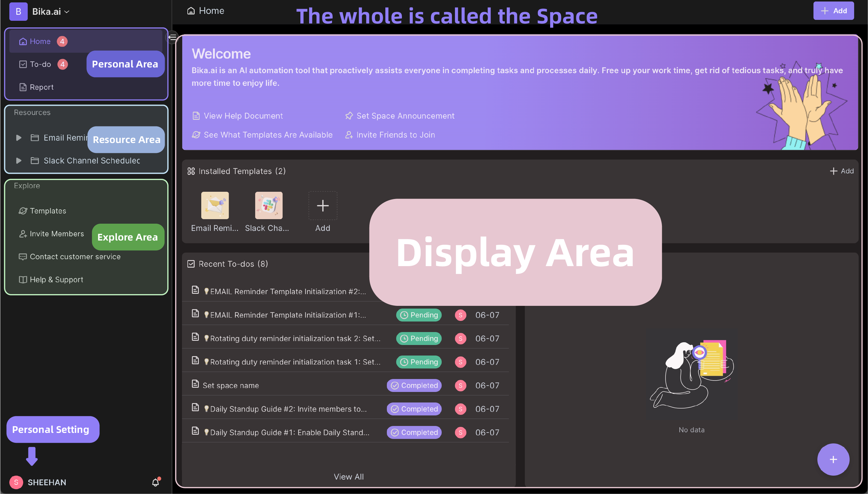Expand the Email Reminder folder arrow
The width and height of the screenshot is (868, 494).
coord(19,138)
